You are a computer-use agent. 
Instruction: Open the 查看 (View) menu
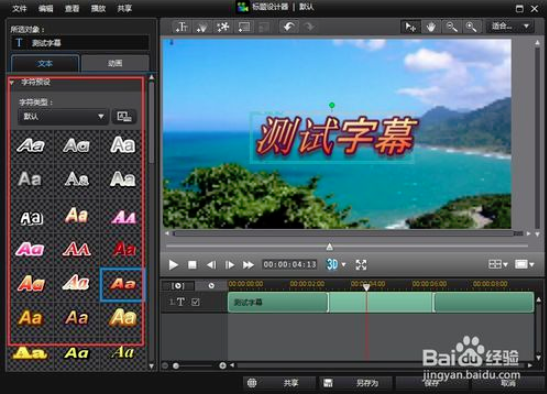point(72,8)
